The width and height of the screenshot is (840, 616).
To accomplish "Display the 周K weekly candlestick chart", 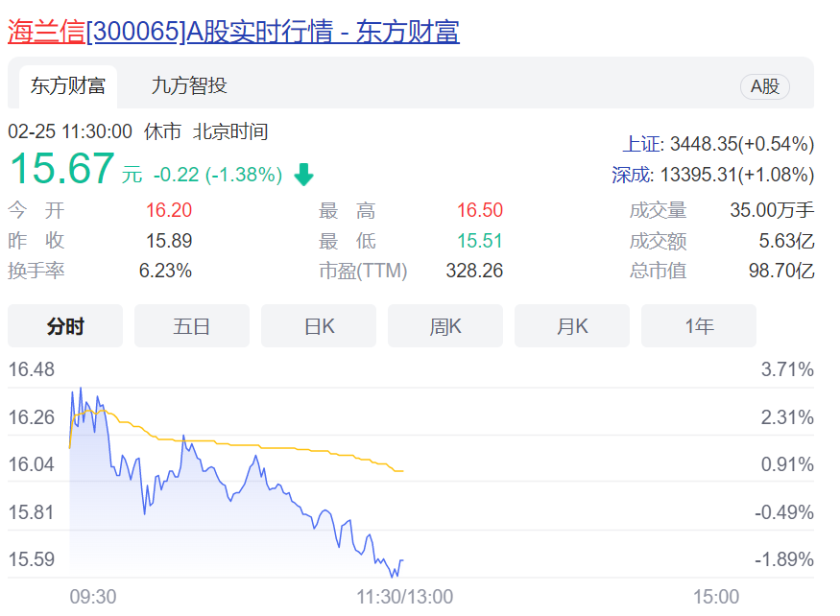I will click(x=445, y=326).
